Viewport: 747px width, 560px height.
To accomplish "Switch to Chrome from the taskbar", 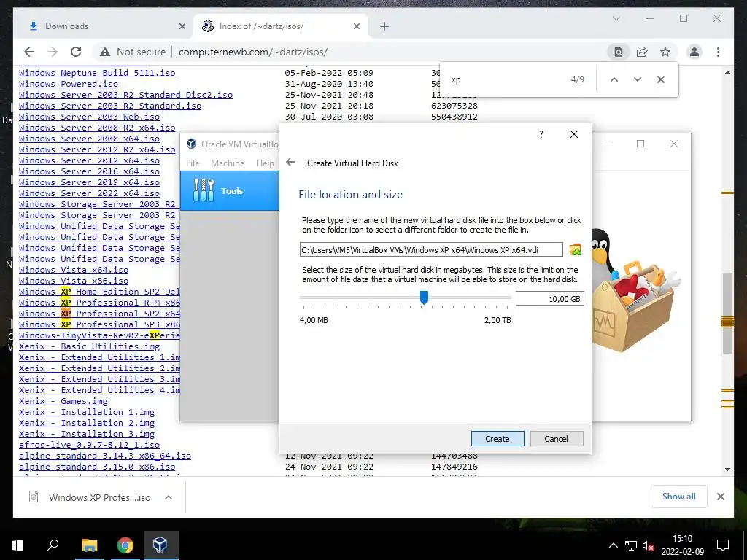I will click(x=125, y=545).
